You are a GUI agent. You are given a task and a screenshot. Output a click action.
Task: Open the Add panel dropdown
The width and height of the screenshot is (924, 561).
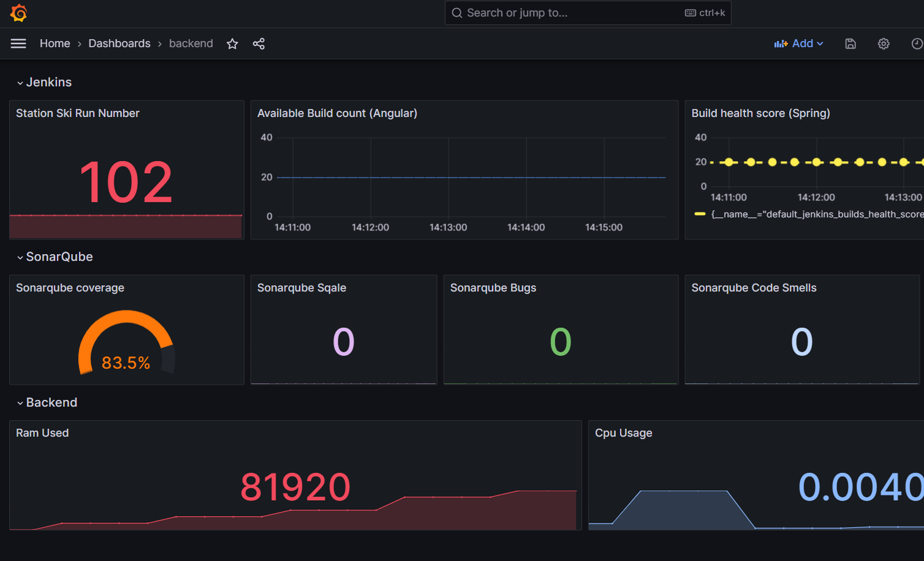coord(799,43)
